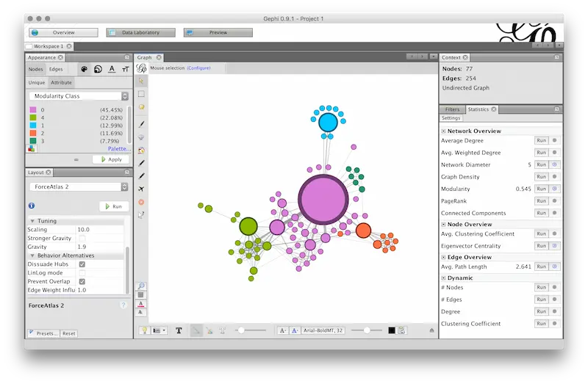Select the direct selection arrow tool
Viewport: 588px width, 384px height.
pyautogui.click(x=141, y=81)
